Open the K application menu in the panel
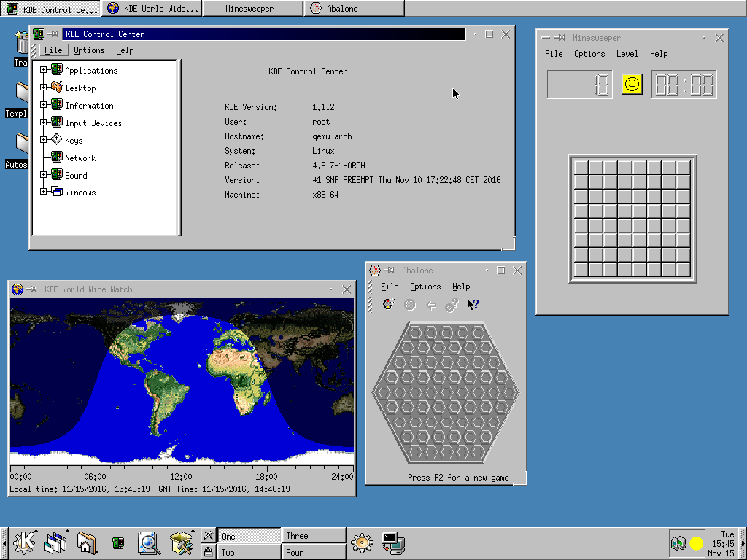The width and height of the screenshot is (747, 560). (24, 542)
